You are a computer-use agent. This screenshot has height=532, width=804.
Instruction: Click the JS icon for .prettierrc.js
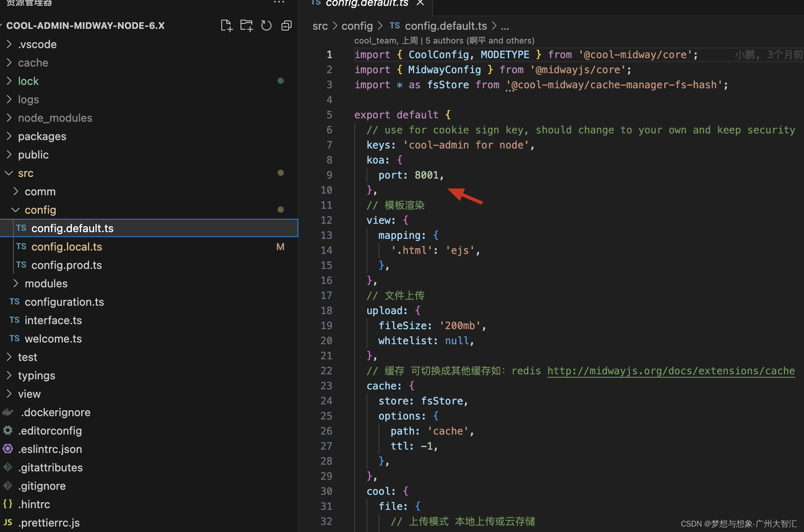[x=8, y=522]
